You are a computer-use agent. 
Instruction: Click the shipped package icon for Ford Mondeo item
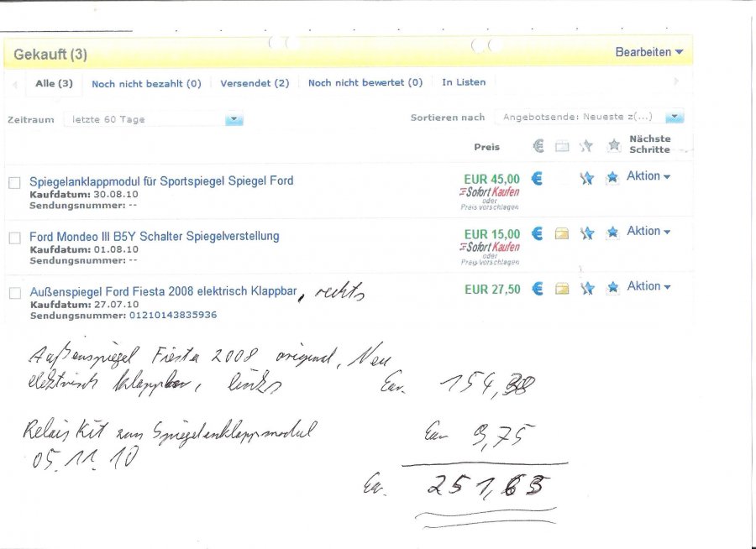point(562,233)
